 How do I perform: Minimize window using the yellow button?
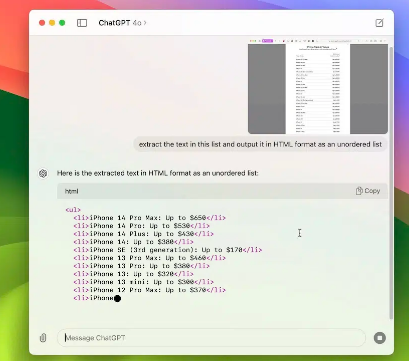pos(52,23)
